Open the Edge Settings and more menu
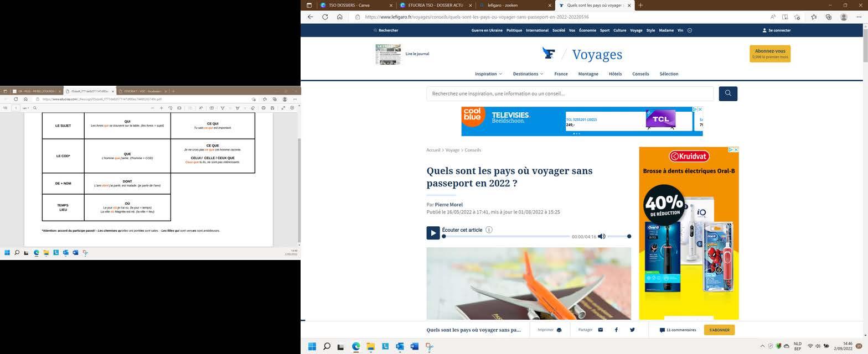 click(859, 17)
